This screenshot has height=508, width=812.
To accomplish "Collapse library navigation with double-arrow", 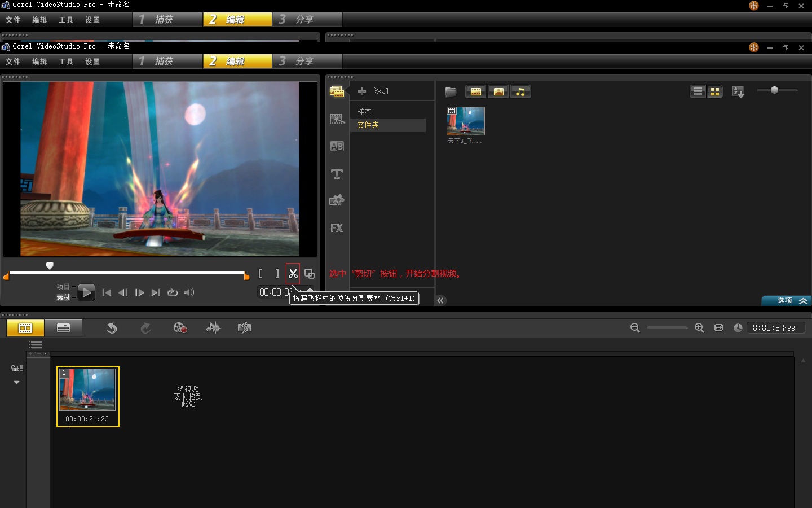I will (x=440, y=300).
